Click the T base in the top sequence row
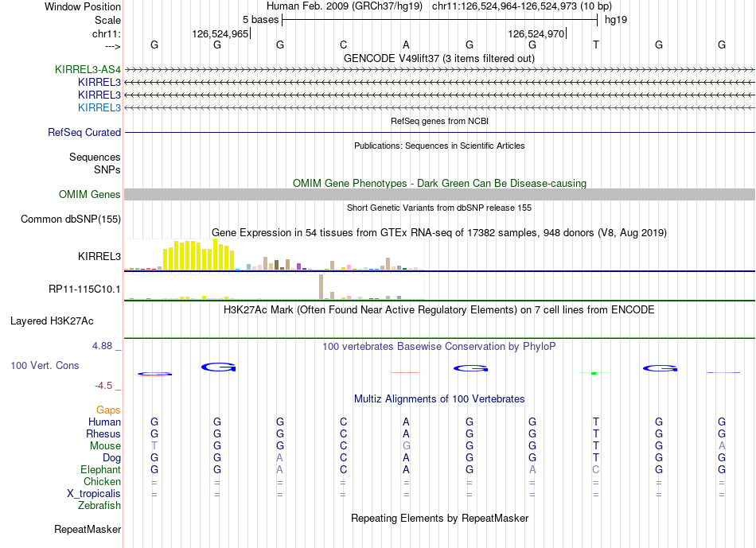 coord(596,45)
